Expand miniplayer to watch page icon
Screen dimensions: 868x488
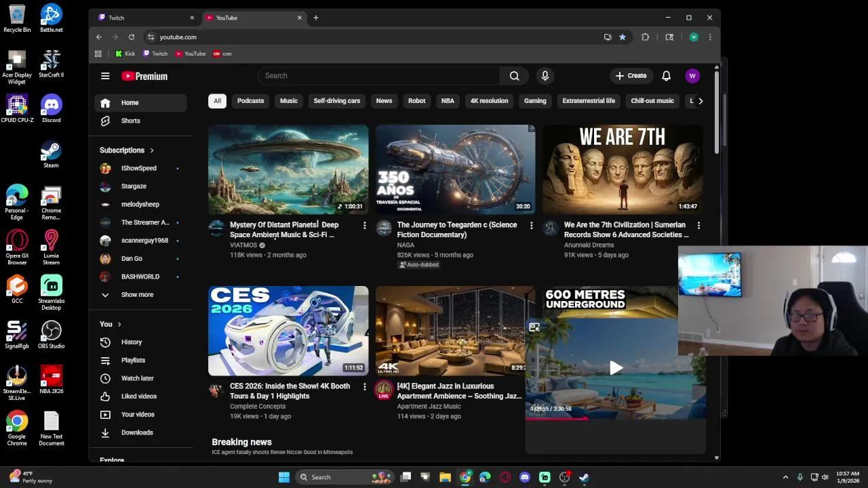(x=534, y=327)
